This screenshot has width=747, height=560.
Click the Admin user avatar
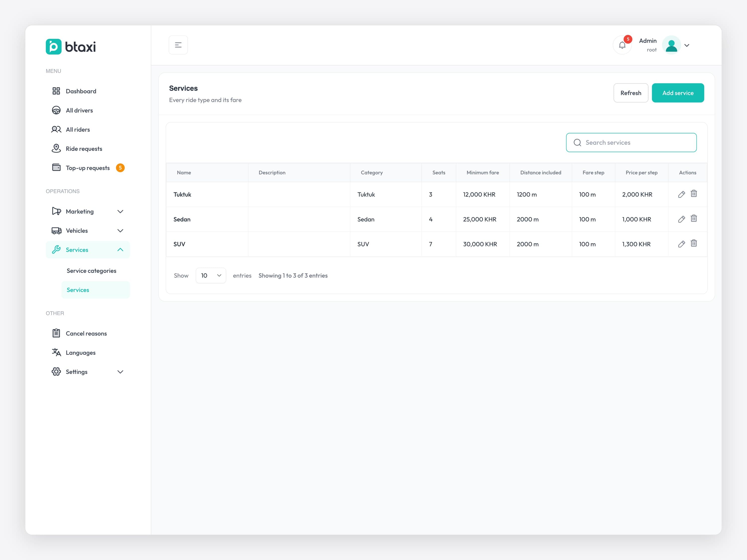[671, 45]
